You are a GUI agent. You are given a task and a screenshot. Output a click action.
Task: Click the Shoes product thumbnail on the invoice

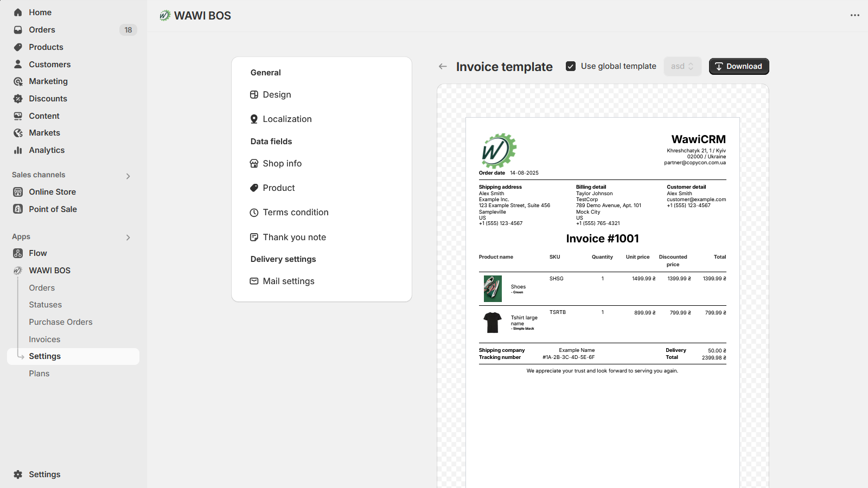pos(492,288)
